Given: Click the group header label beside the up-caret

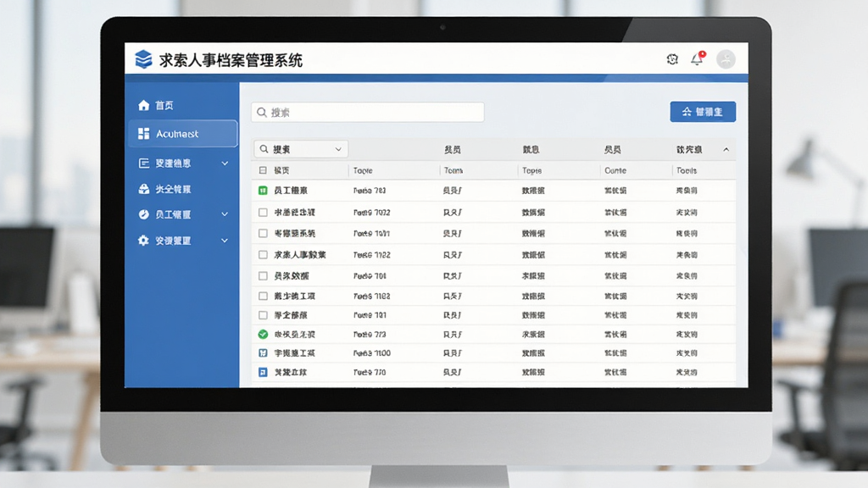Looking at the screenshot, I should tap(689, 149).
